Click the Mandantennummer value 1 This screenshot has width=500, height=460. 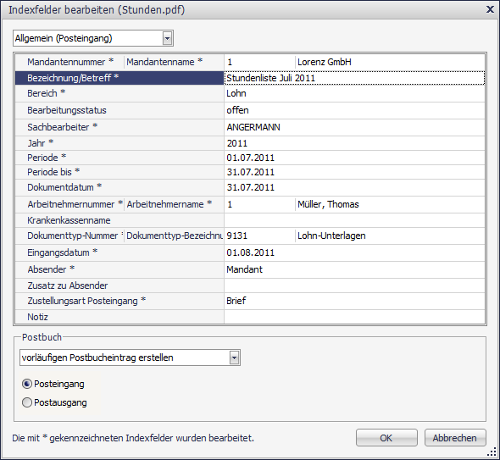(260, 62)
